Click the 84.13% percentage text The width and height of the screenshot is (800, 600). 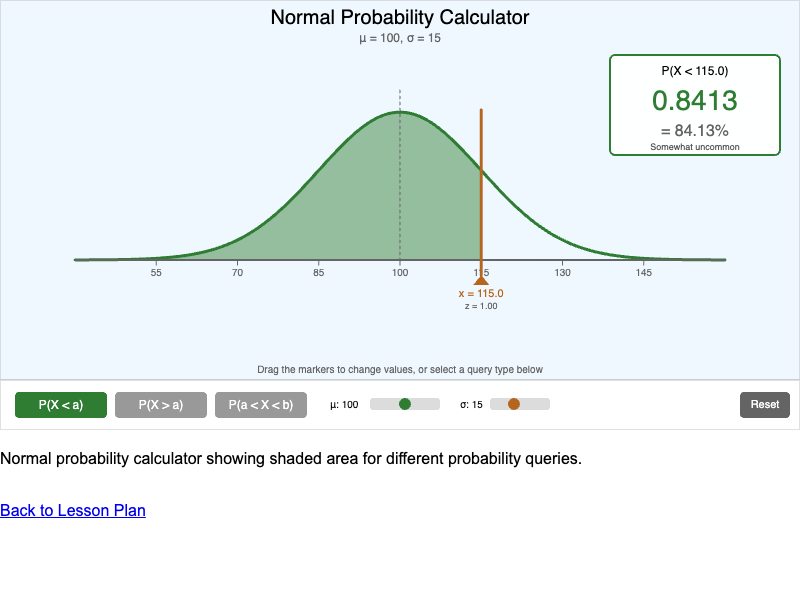click(x=694, y=129)
